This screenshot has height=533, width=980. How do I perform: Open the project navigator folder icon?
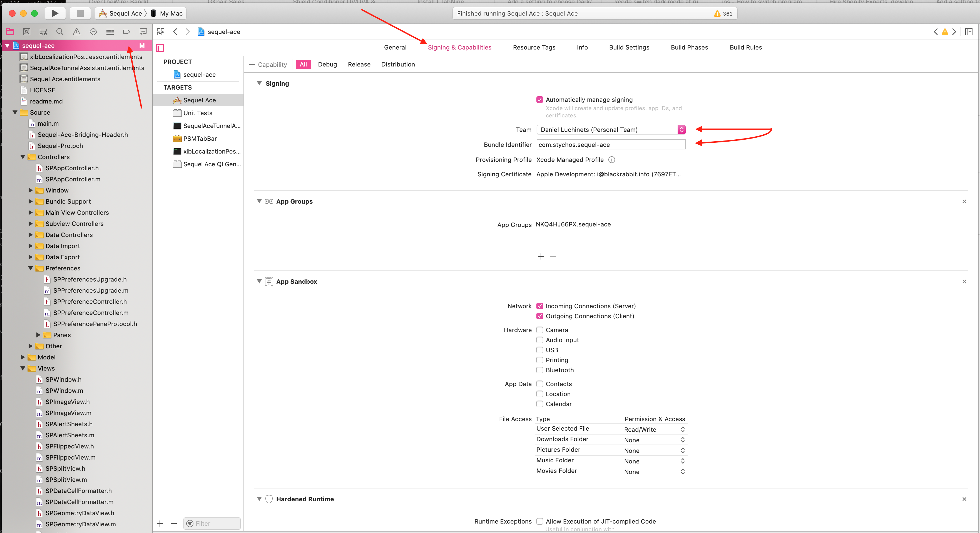[10, 32]
